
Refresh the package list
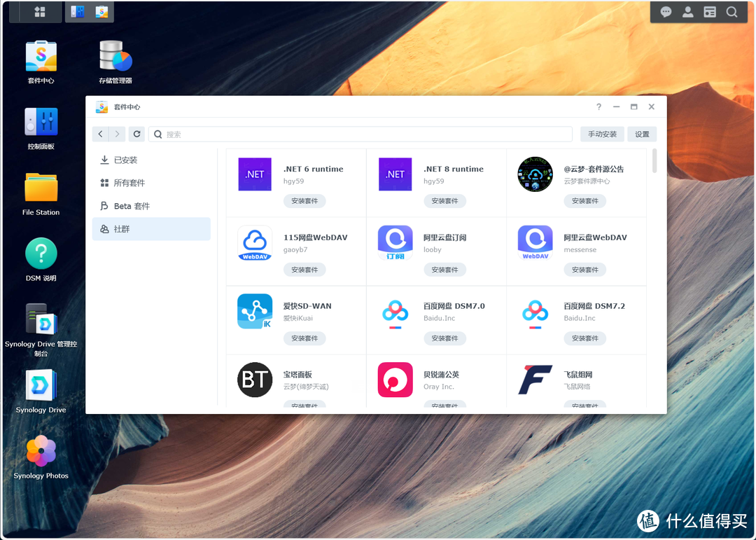point(137,134)
